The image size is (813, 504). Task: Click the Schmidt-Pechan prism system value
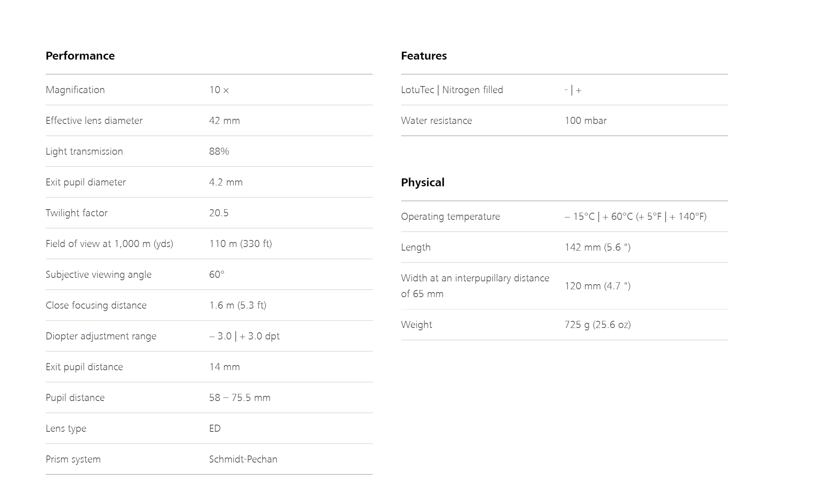(x=243, y=459)
